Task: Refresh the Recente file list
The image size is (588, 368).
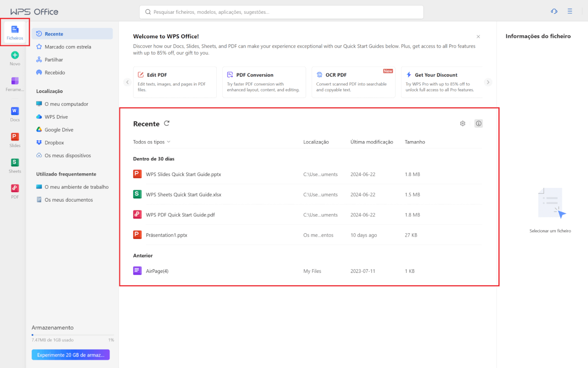Action: click(x=167, y=123)
